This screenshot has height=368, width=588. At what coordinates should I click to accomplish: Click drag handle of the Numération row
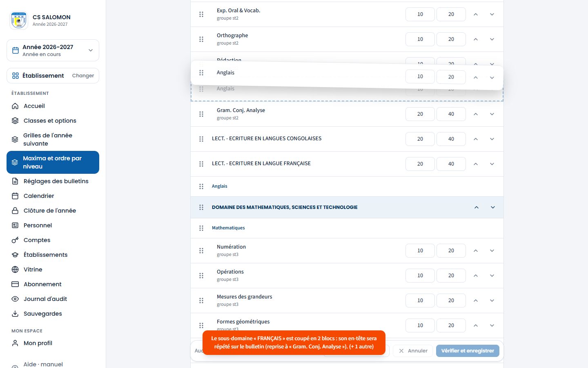(x=201, y=251)
